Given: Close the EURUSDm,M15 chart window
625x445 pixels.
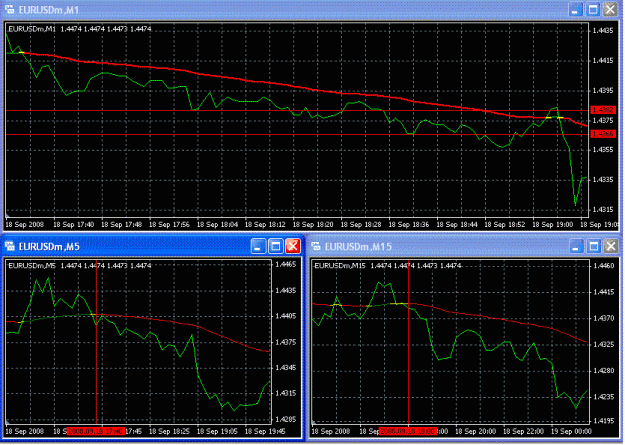Looking at the screenshot, I should click(x=611, y=246).
